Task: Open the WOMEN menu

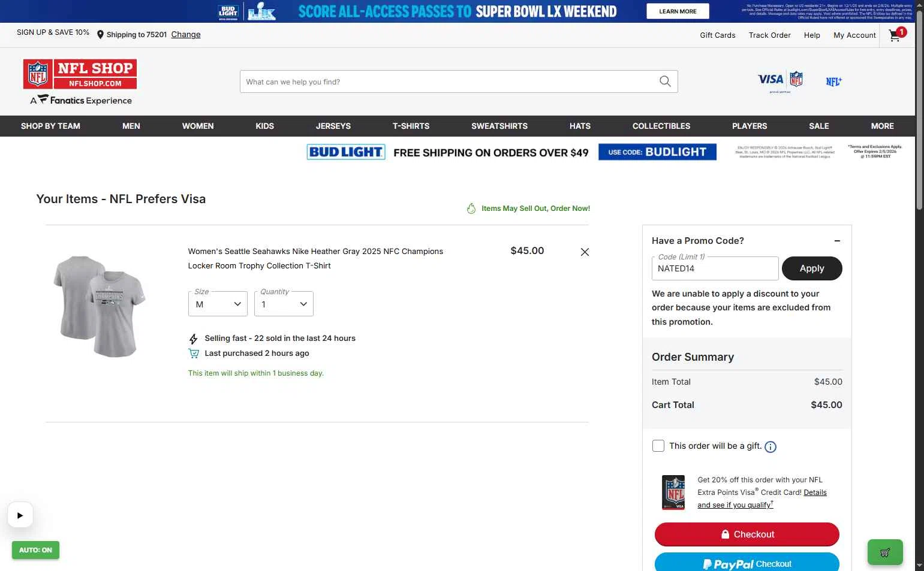Action: tap(198, 126)
